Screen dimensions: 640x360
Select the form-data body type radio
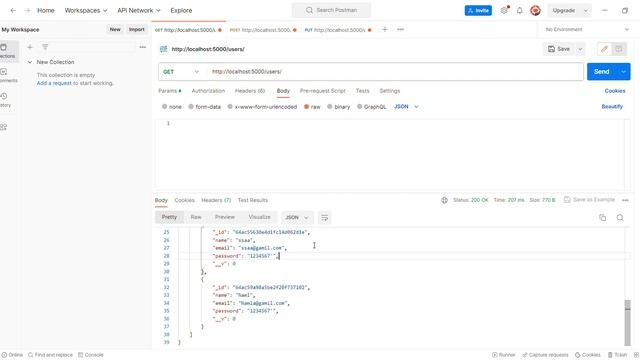191,107
